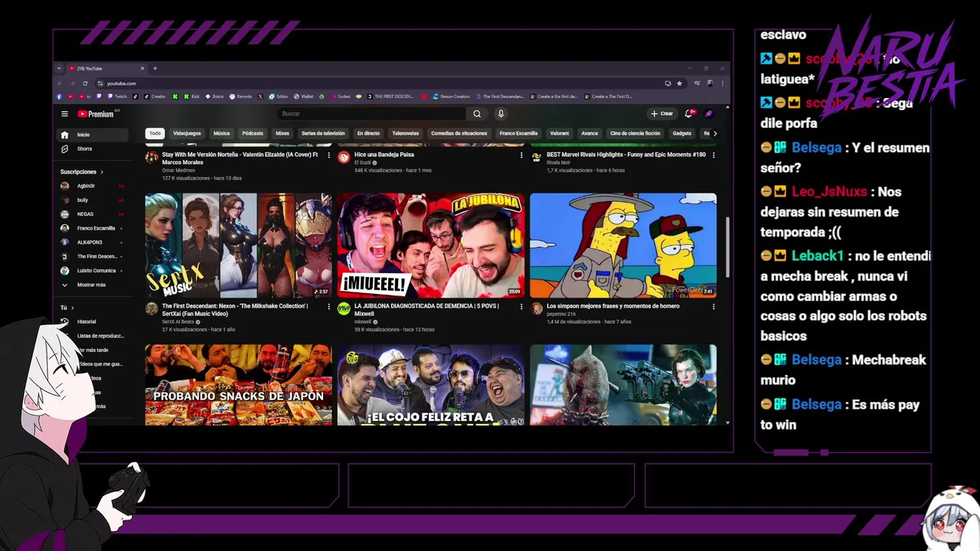Select the Música filter chip
980x551 pixels.
pos(221,133)
